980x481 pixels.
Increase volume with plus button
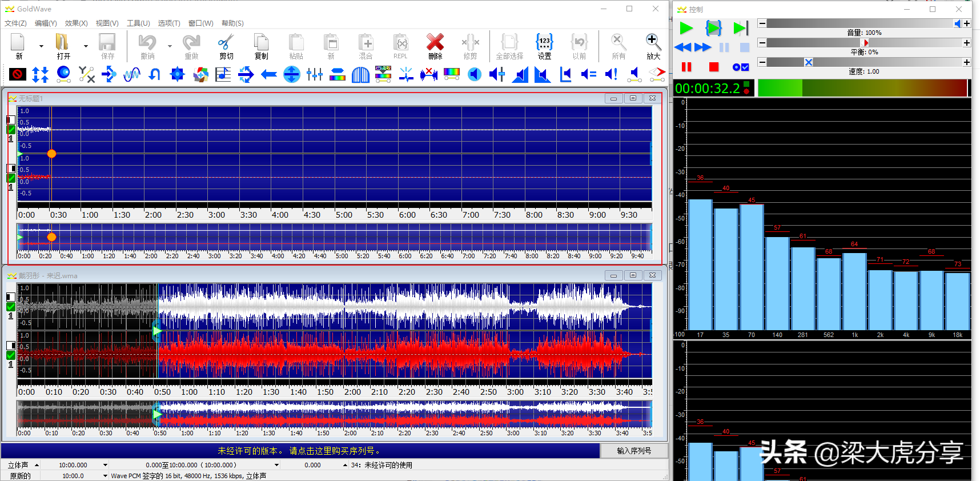tap(967, 23)
